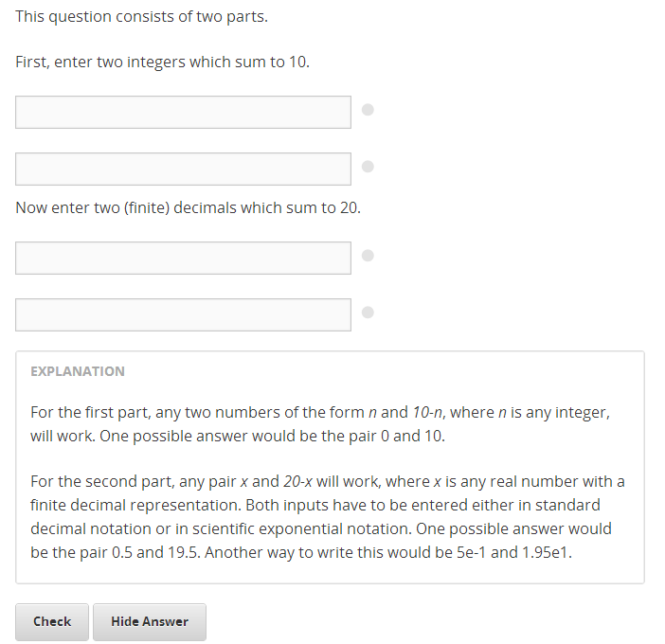Click the 'two integers which sum to 10' prompt
The width and height of the screenshot is (665, 644).
(163, 63)
